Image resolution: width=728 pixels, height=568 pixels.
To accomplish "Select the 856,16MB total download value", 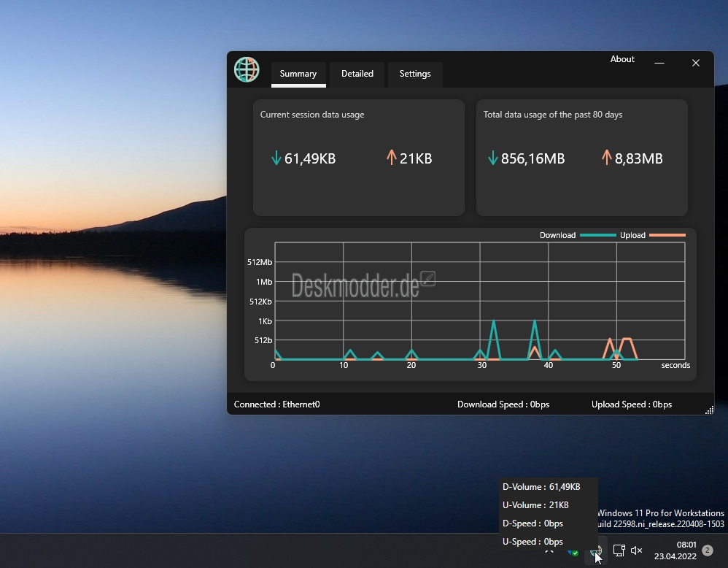I will (533, 158).
